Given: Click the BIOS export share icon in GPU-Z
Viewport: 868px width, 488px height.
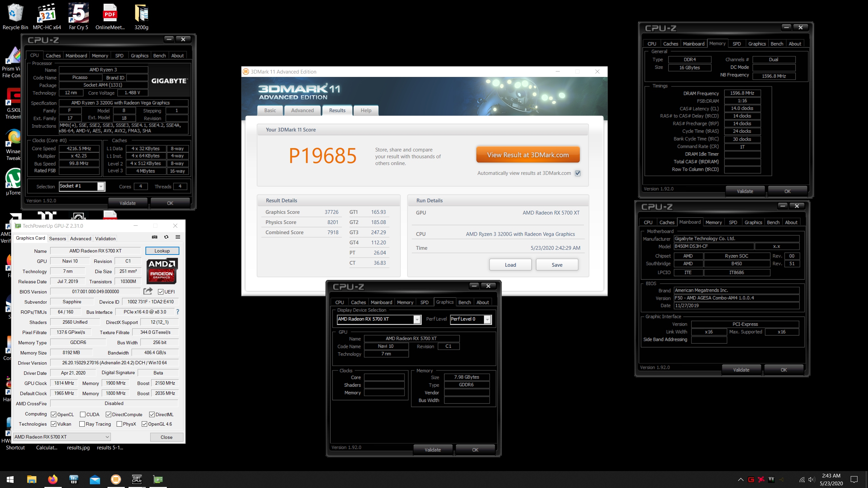Looking at the screenshot, I should coord(148,291).
